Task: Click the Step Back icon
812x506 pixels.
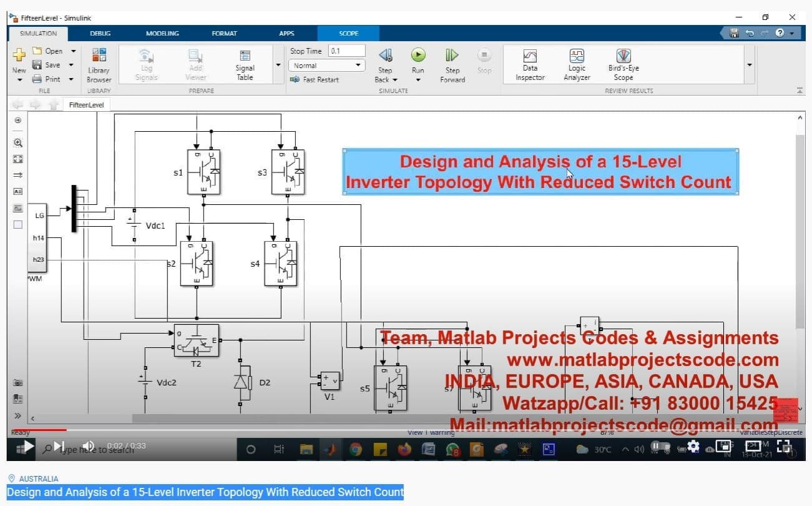Action: [x=386, y=56]
